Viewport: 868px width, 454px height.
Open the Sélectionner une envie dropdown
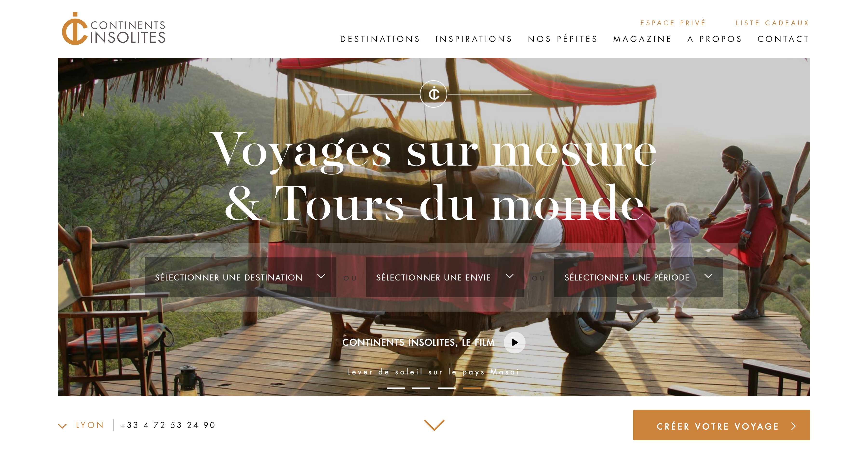click(445, 277)
